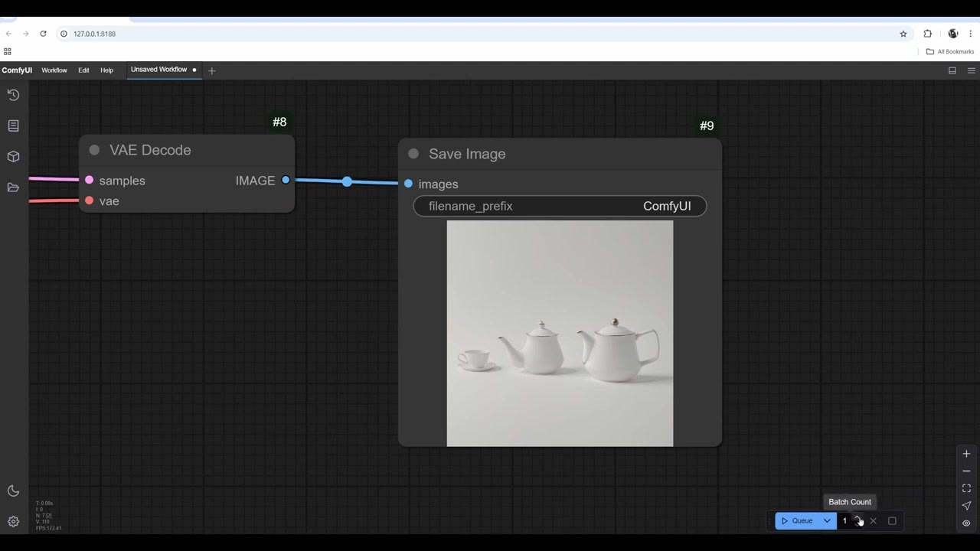Open the queue history sidebar panel
Image resolution: width=980 pixels, height=551 pixels.
pyautogui.click(x=13, y=95)
